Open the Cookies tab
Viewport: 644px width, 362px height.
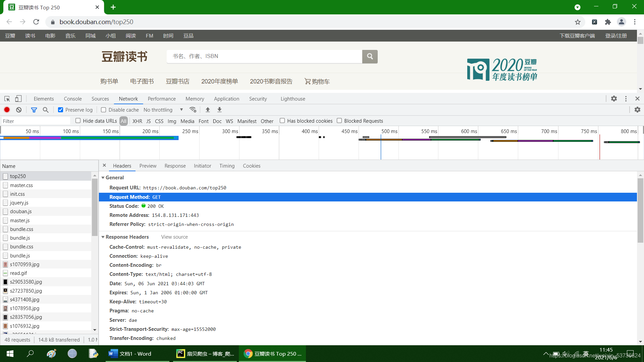tap(252, 166)
